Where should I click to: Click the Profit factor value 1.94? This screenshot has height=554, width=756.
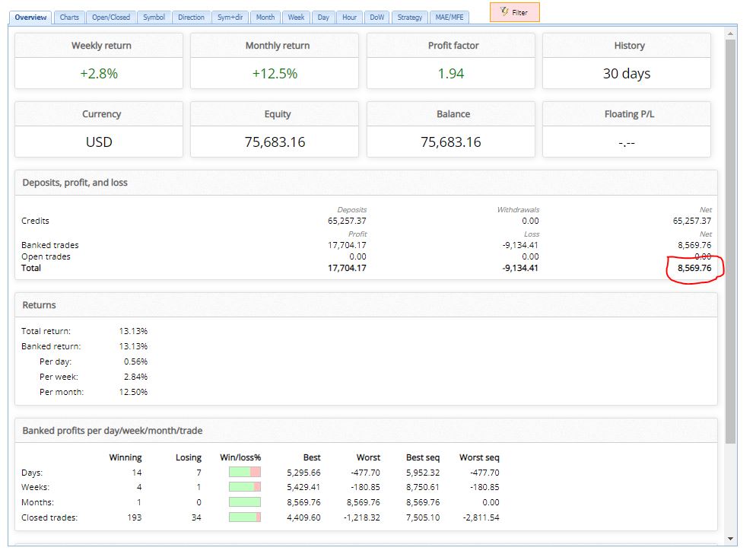click(451, 74)
